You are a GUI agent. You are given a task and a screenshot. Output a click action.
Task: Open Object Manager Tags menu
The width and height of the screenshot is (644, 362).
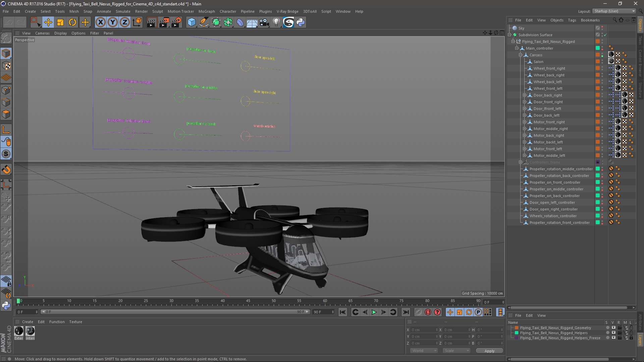[x=572, y=20]
